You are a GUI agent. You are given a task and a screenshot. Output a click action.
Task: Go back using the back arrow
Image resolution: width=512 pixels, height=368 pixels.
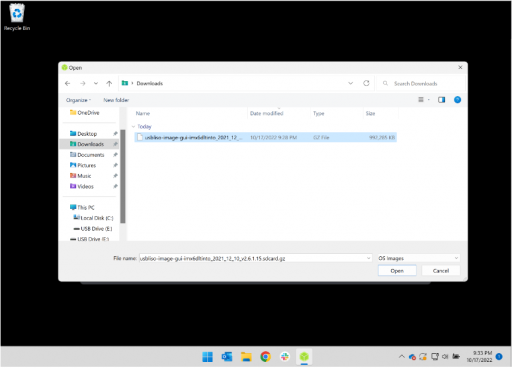tap(68, 83)
